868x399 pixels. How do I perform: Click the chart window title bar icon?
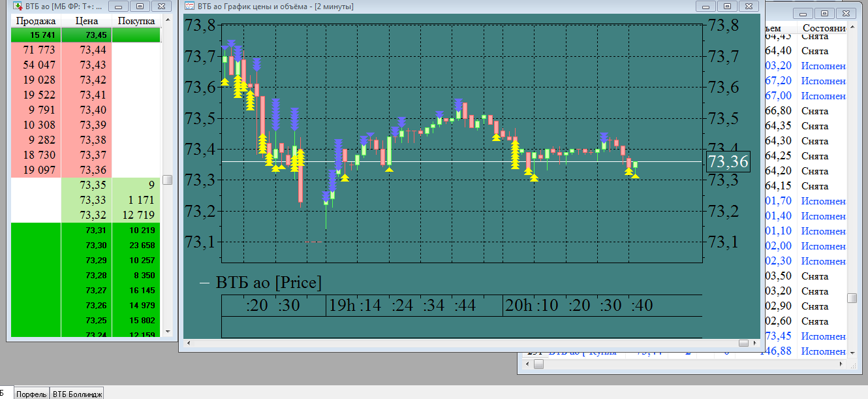[189, 6]
